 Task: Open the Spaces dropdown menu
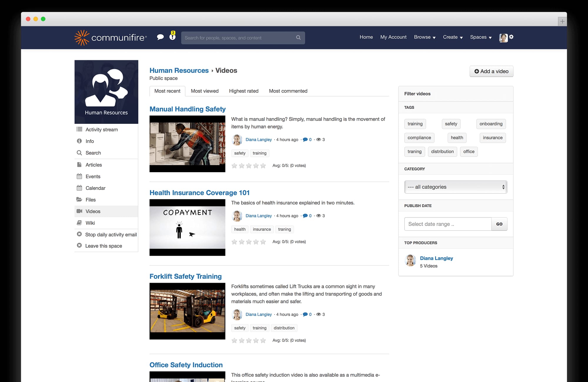tap(480, 37)
